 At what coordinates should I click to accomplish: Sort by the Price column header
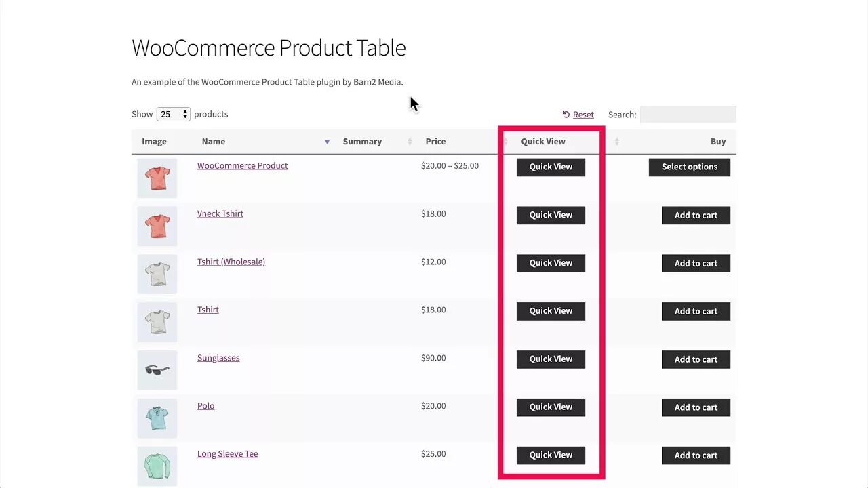(435, 142)
